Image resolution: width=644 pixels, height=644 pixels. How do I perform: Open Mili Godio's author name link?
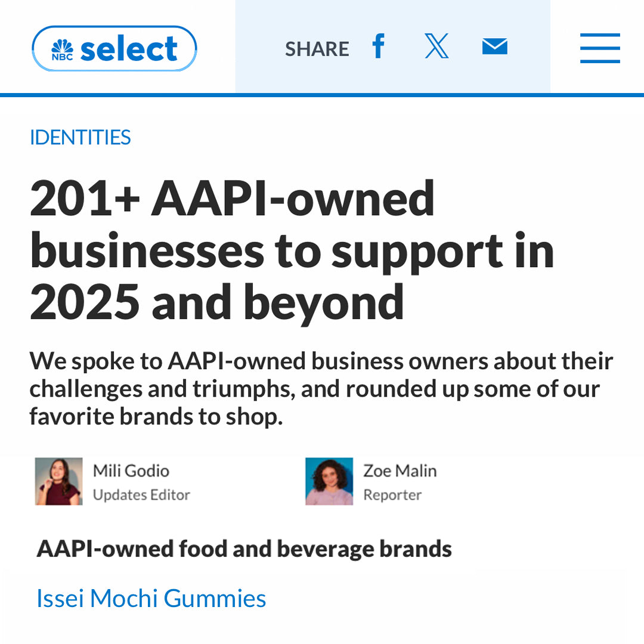pos(131,471)
